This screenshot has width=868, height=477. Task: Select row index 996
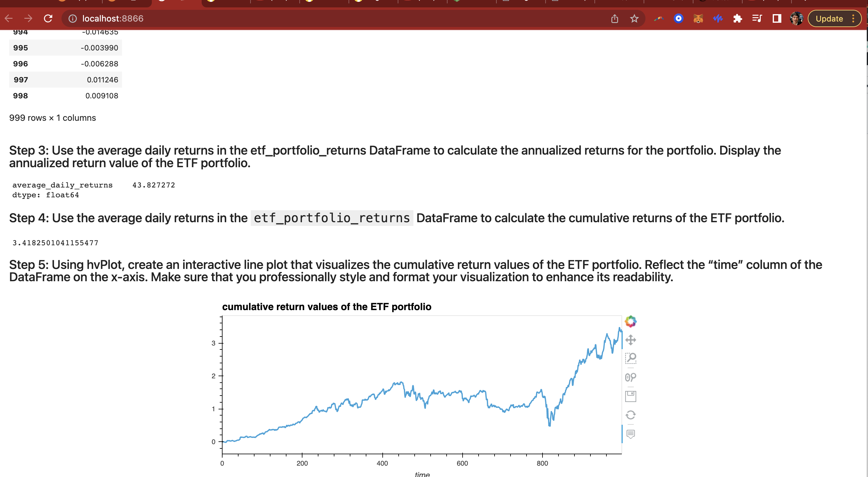tap(21, 64)
